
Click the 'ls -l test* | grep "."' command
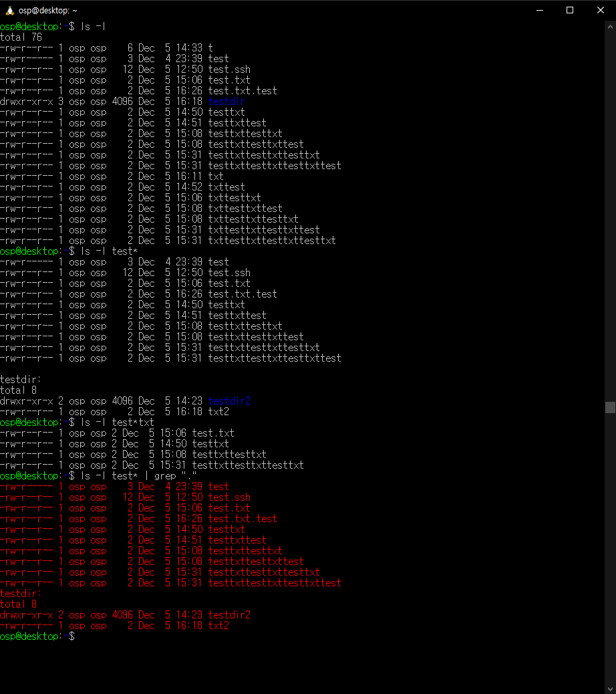[139, 476]
